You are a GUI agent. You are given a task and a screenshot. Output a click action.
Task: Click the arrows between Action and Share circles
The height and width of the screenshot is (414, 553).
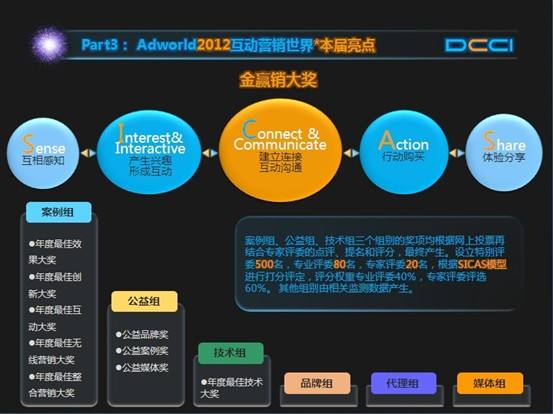[x=457, y=153]
